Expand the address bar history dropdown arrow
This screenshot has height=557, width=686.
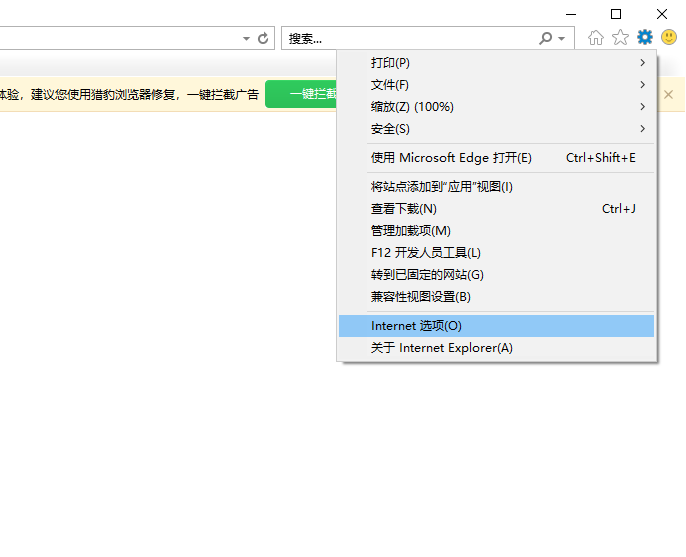246,39
